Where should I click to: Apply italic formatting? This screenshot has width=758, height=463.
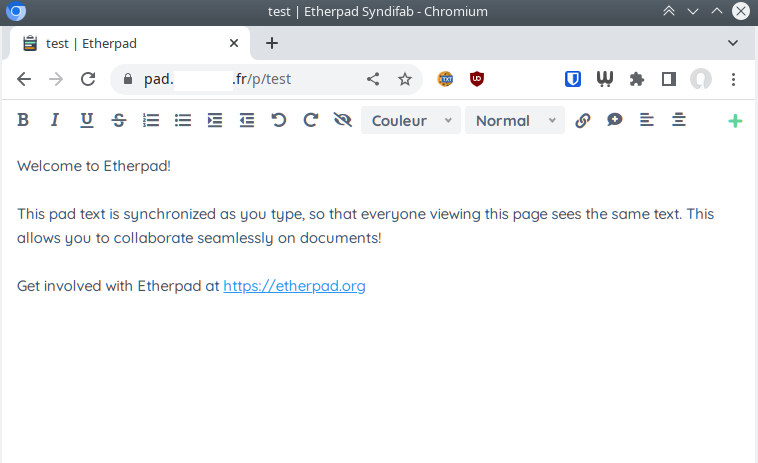click(x=55, y=120)
